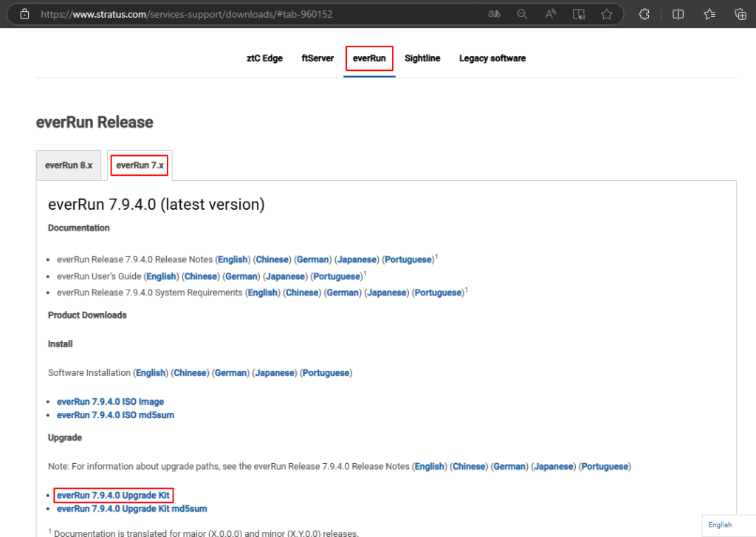This screenshot has height=537, width=756.
Task: Click the site information lock icon
Action: 24,14
